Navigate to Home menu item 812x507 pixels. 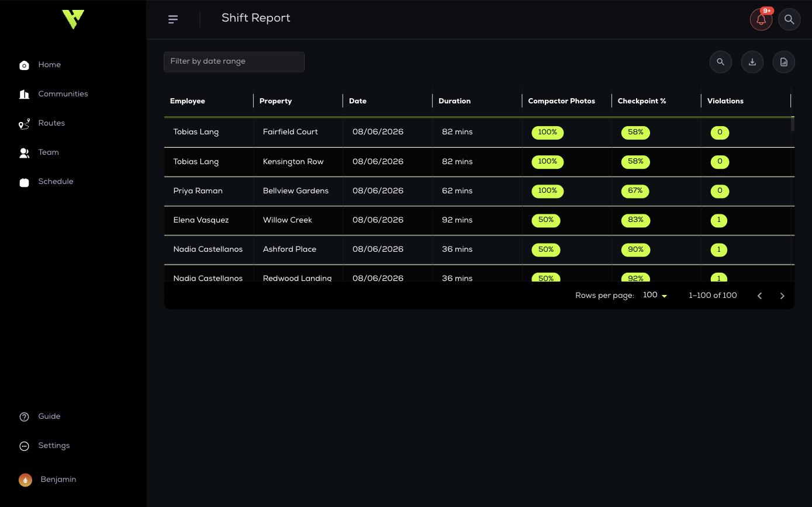50,65
